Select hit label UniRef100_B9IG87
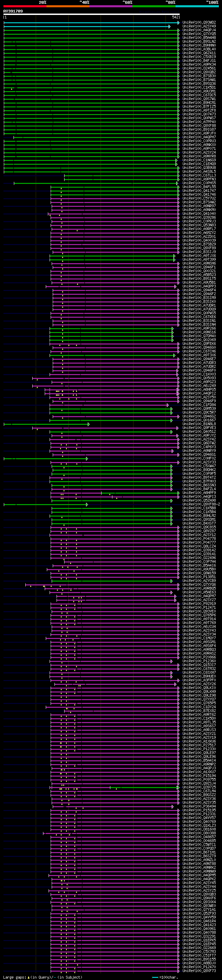 199,130
